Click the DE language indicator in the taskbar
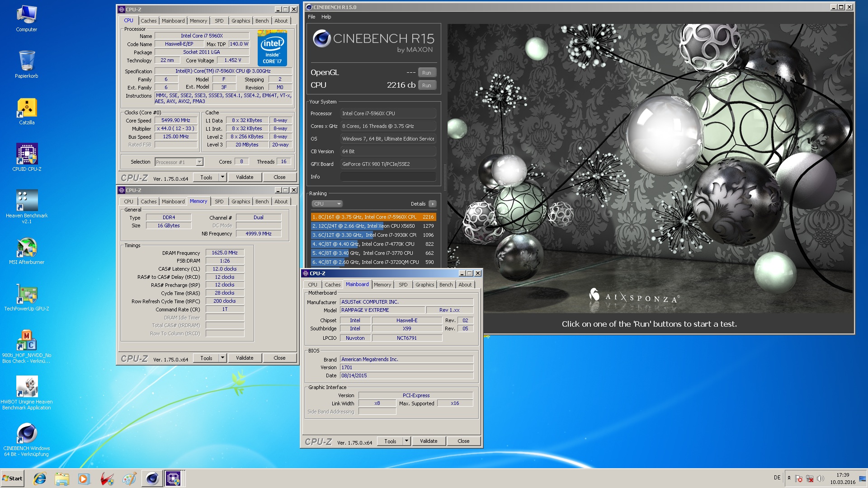Image resolution: width=868 pixels, height=488 pixels. click(777, 478)
